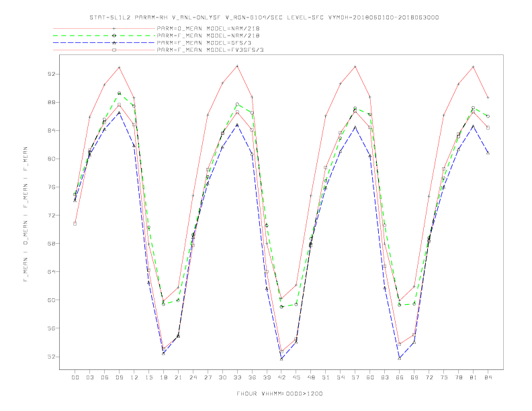Click x-axis forecast hour label 39
The image size is (532, 411).
click(x=267, y=377)
